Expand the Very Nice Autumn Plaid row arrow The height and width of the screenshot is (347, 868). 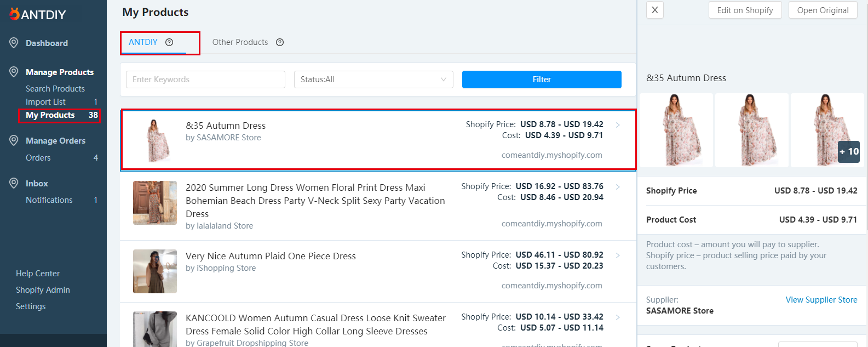click(x=618, y=255)
